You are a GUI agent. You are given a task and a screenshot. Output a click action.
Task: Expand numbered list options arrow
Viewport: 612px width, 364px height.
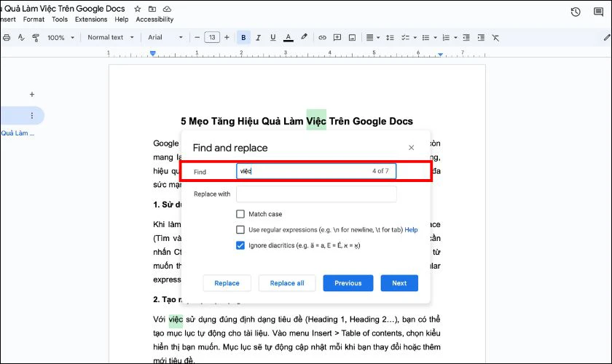(x=455, y=38)
